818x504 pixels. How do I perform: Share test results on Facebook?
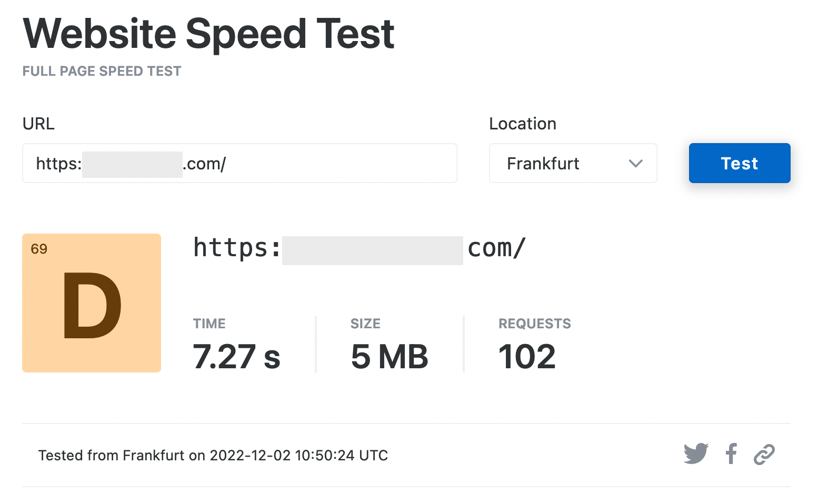[x=731, y=453]
